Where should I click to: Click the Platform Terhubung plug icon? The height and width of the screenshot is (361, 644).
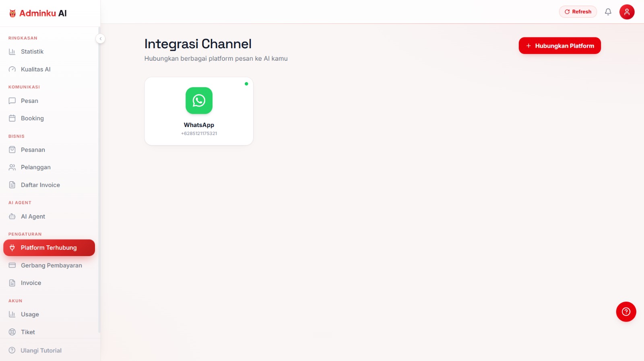12,248
